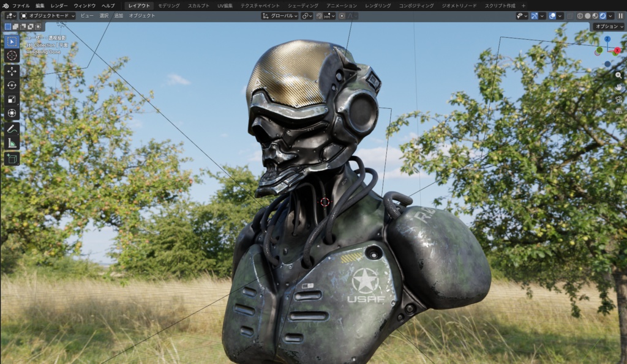The width and height of the screenshot is (627, 364).
Task: Set selection mode to intersect selection
Action: [x=38, y=26]
